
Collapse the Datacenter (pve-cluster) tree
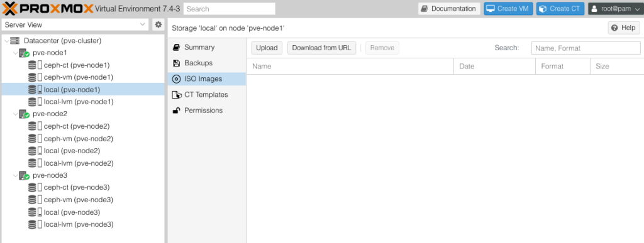6,41
